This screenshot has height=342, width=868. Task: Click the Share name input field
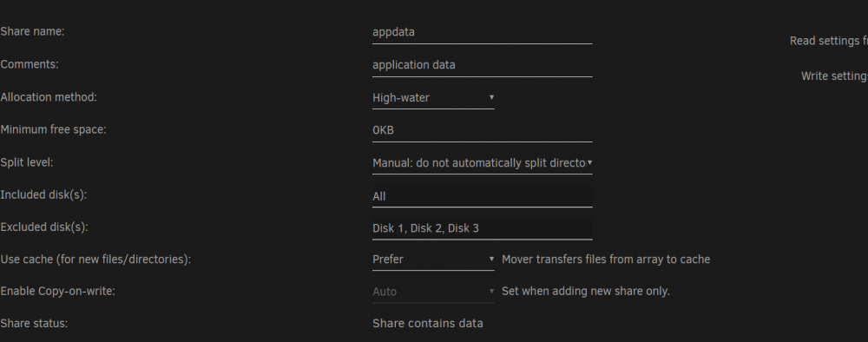(x=482, y=32)
